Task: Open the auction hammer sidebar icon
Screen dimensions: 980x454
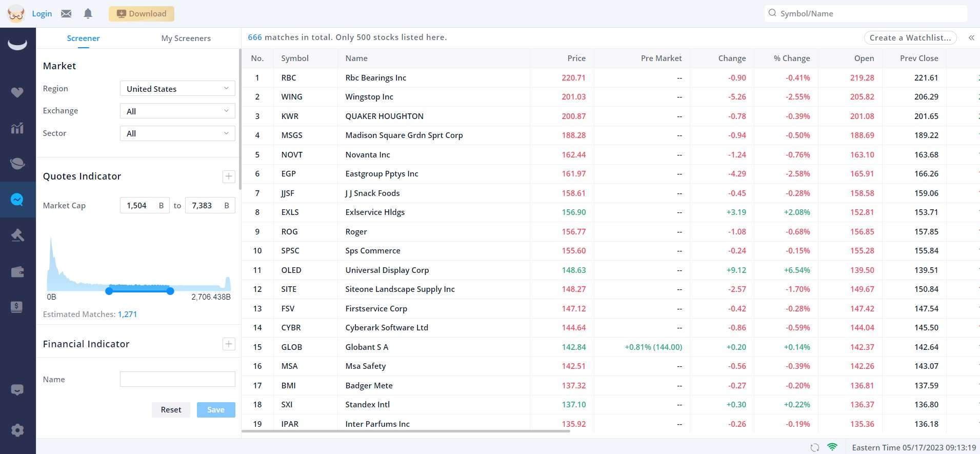Action: (17, 235)
